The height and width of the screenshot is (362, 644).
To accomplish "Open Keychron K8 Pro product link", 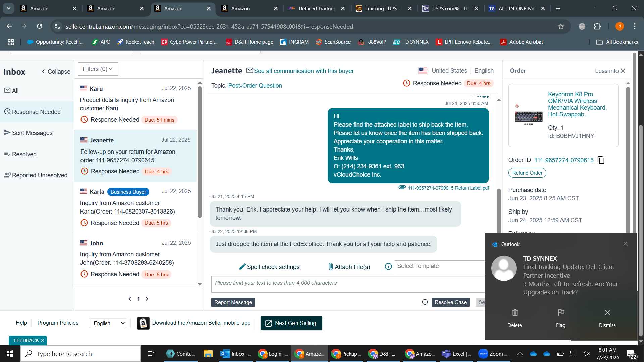I will [577, 104].
